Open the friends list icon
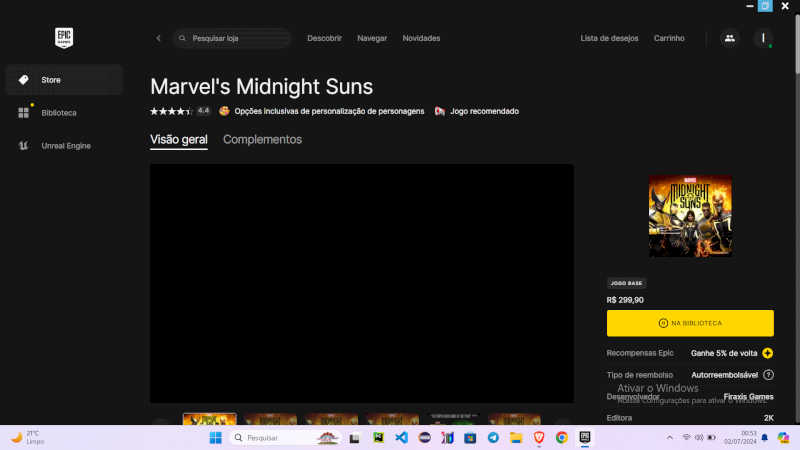This screenshot has width=800, height=450. point(729,38)
